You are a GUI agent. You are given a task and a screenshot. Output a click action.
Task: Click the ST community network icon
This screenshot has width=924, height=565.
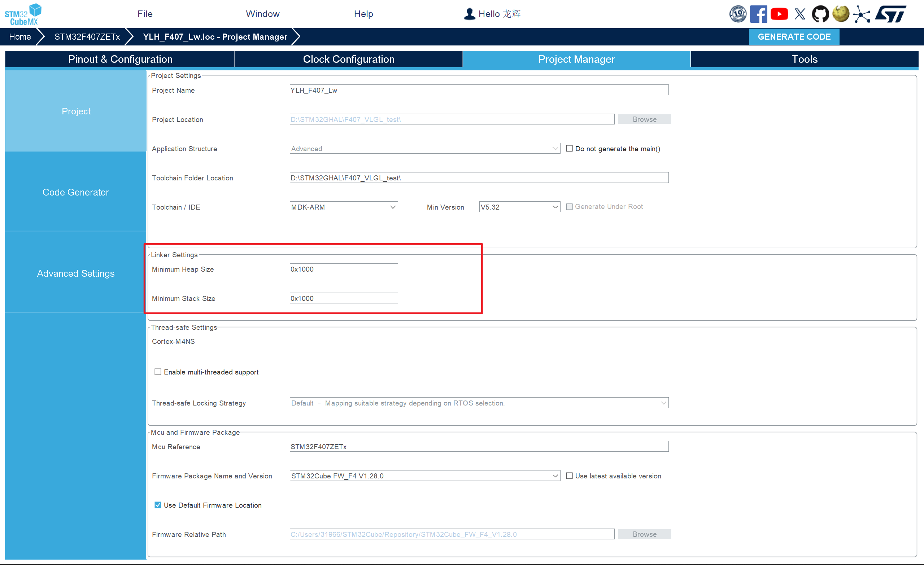[x=861, y=14]
